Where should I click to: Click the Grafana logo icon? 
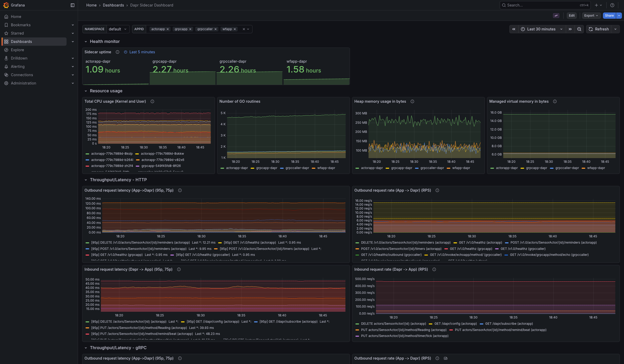[x=6, y=5]
